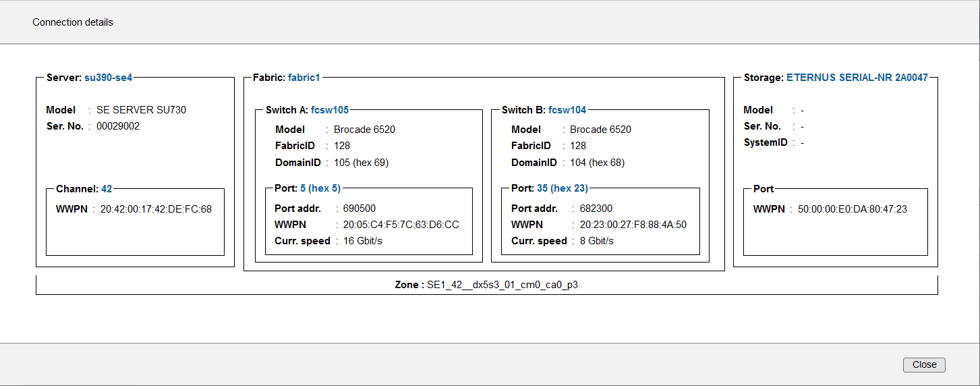Click the 16 Gbit/s current speed value
The width and height of the screenshot is (980, 386).
click(363, 241)
